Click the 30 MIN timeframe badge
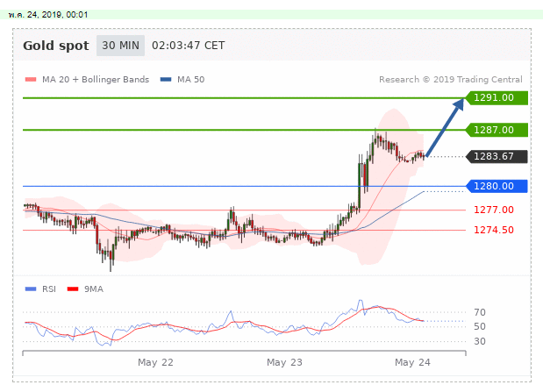 tap(120, 46)
